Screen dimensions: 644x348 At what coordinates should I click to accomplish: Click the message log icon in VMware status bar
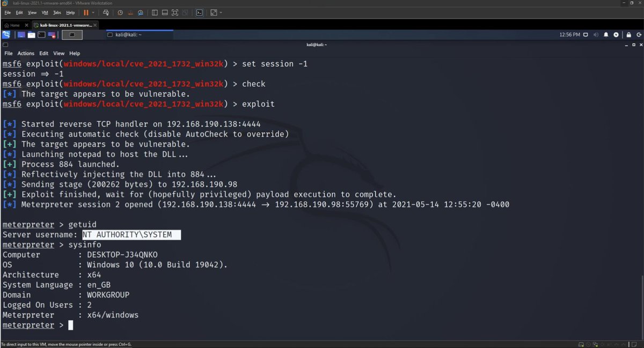(634, 344)
